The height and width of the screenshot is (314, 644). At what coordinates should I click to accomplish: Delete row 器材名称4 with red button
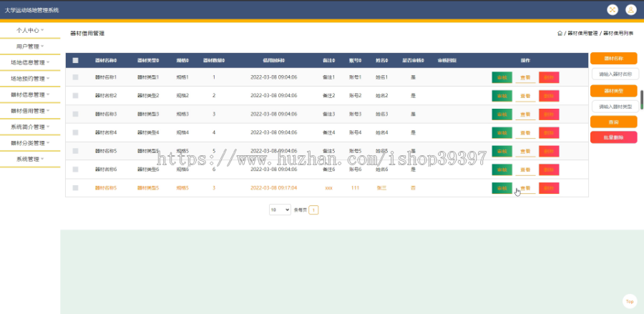[549, 132]
